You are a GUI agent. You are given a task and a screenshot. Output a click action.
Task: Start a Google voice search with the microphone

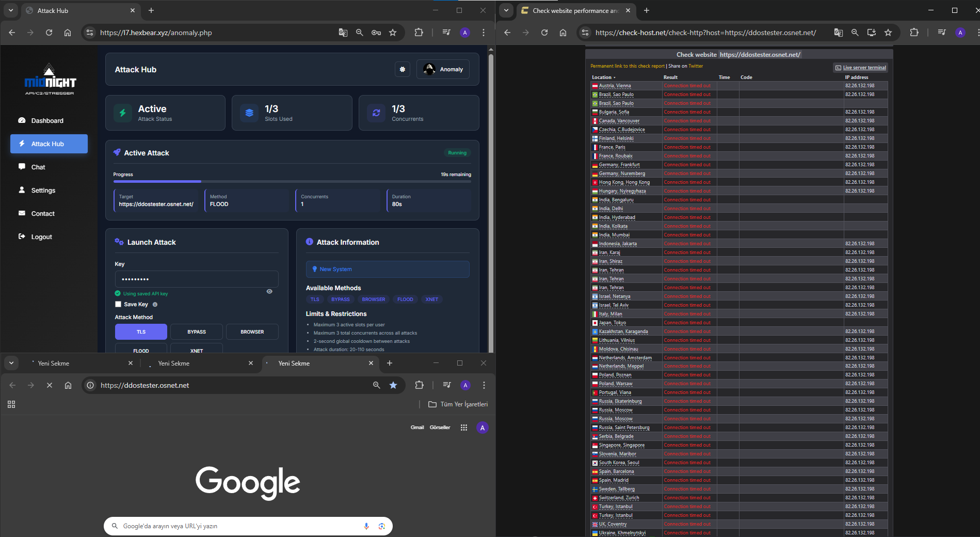366,526
